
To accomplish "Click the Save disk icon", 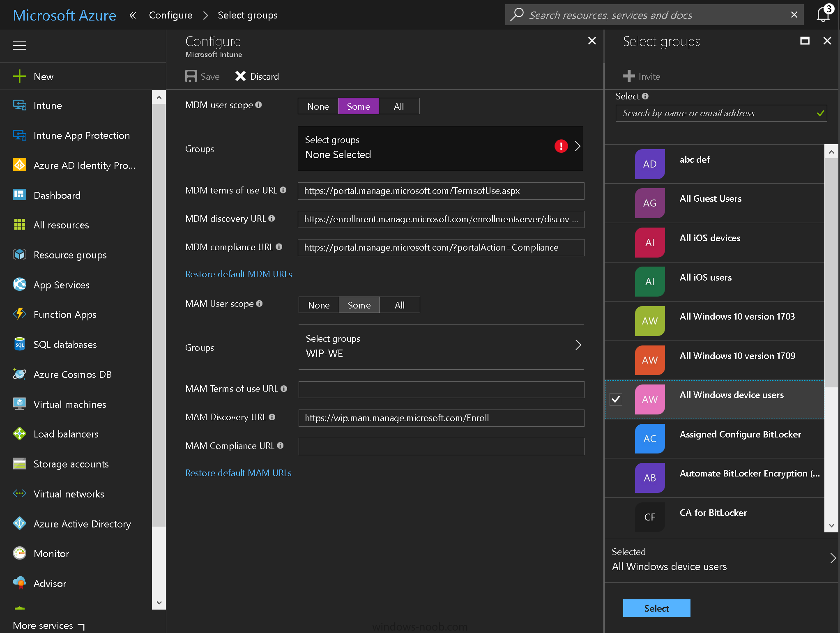I will 191,76.
